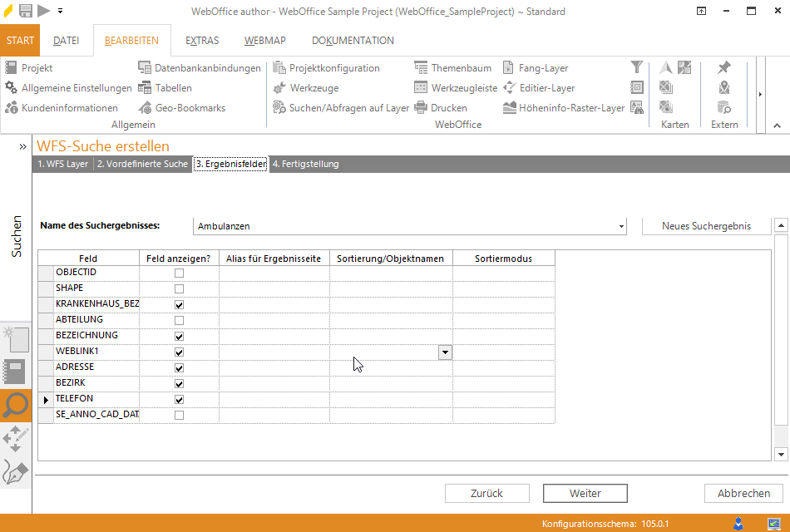The image size is (790, 532).
Task: Open the Drucken printer configuration
Action: click(421, 108)
